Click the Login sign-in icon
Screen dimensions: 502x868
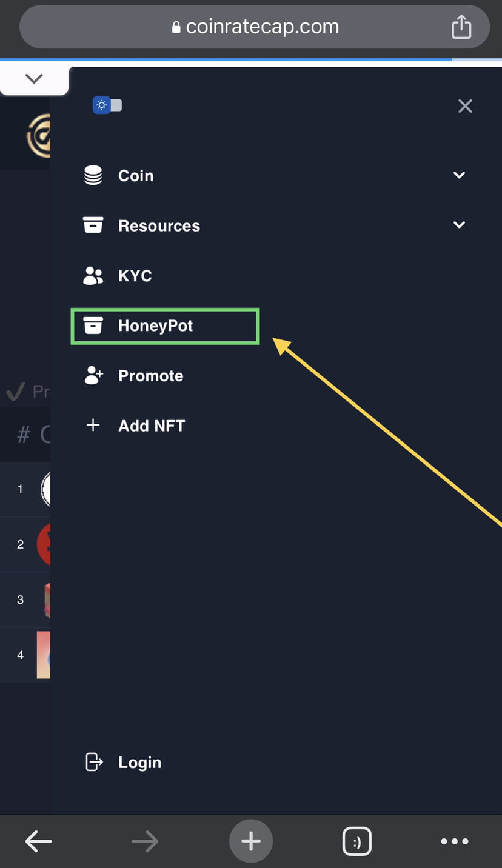[94, 762]
